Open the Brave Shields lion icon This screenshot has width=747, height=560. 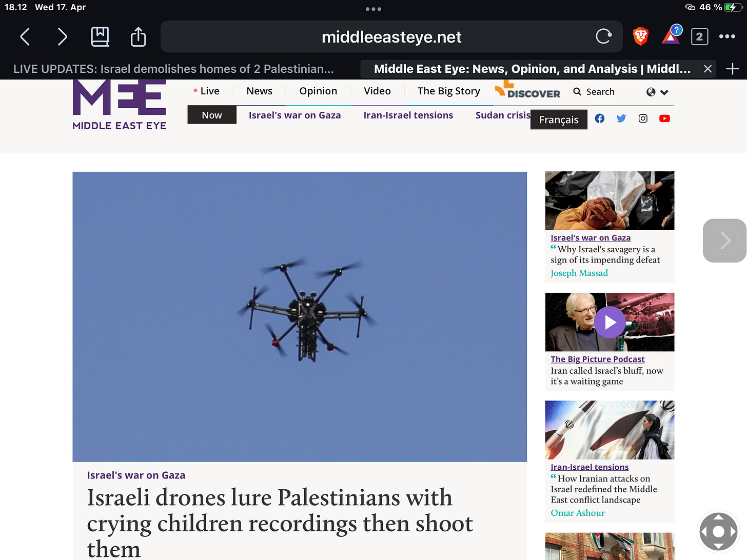click(x=641, y=36)
